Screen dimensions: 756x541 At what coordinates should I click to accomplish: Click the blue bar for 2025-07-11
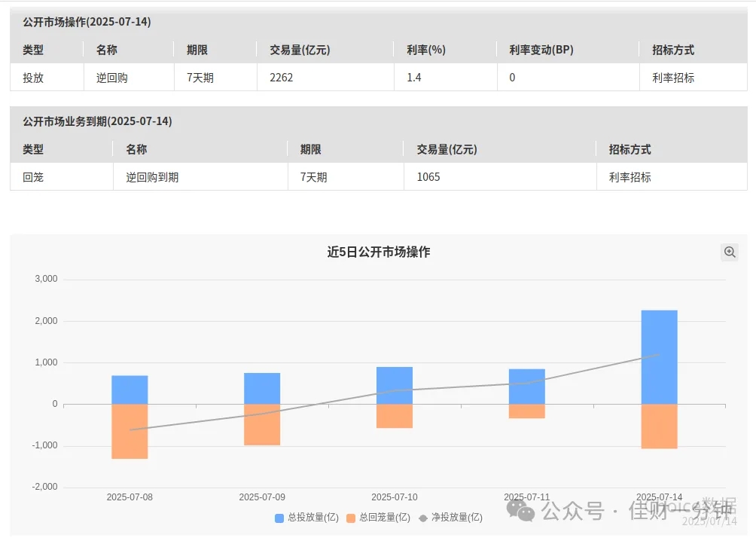[527, 387]
